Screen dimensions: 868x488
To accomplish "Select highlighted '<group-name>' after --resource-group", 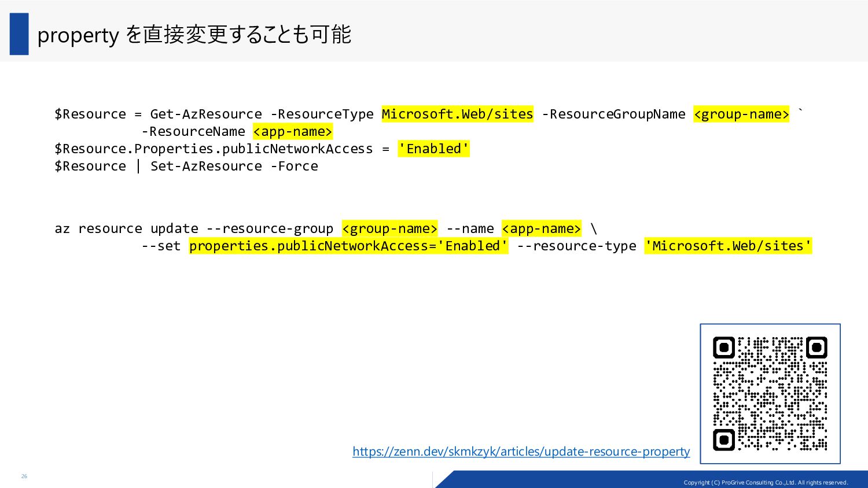I will 390,229.
